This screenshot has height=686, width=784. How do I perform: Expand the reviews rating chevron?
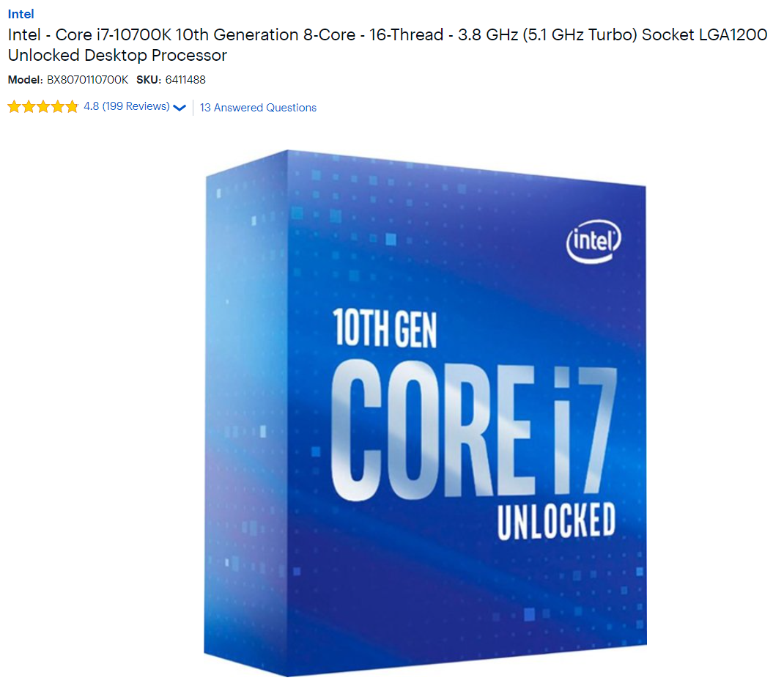[x=180, y=108]
